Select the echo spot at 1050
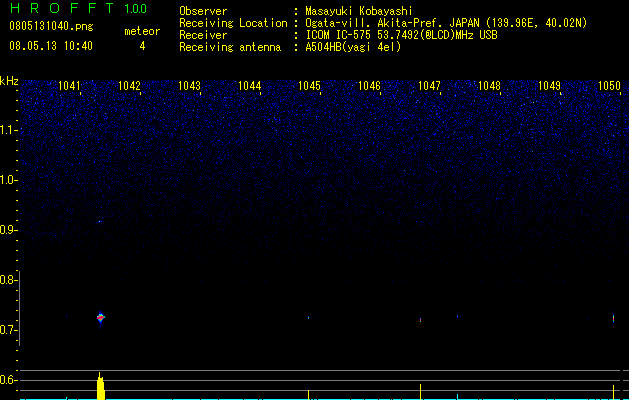 [x=613, y=319]
